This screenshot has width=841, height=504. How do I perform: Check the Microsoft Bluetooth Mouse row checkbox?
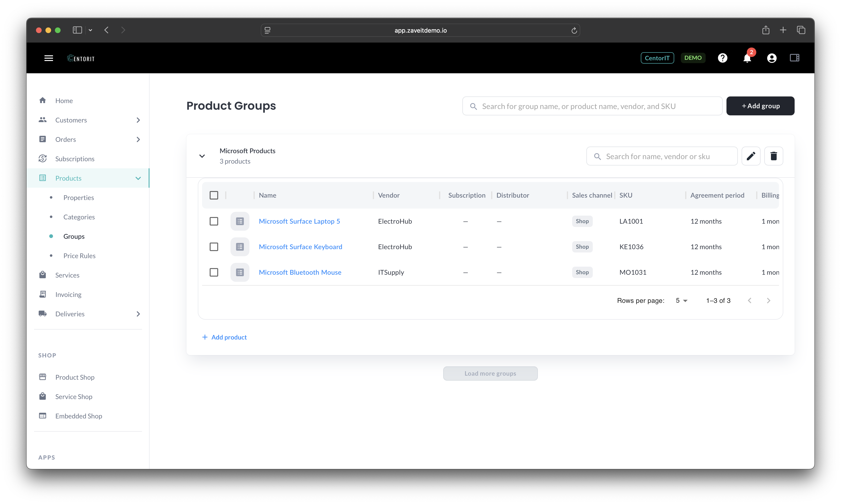214,272
